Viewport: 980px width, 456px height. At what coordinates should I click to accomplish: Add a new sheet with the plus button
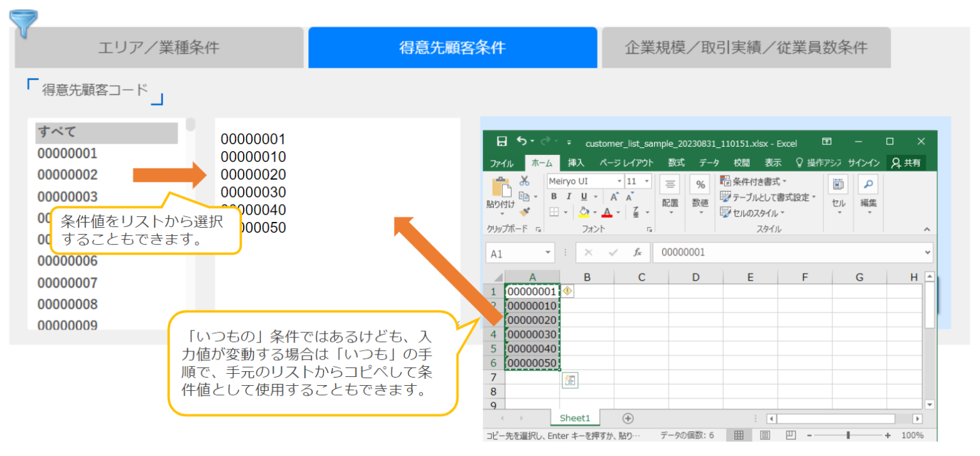coord(627,418)
